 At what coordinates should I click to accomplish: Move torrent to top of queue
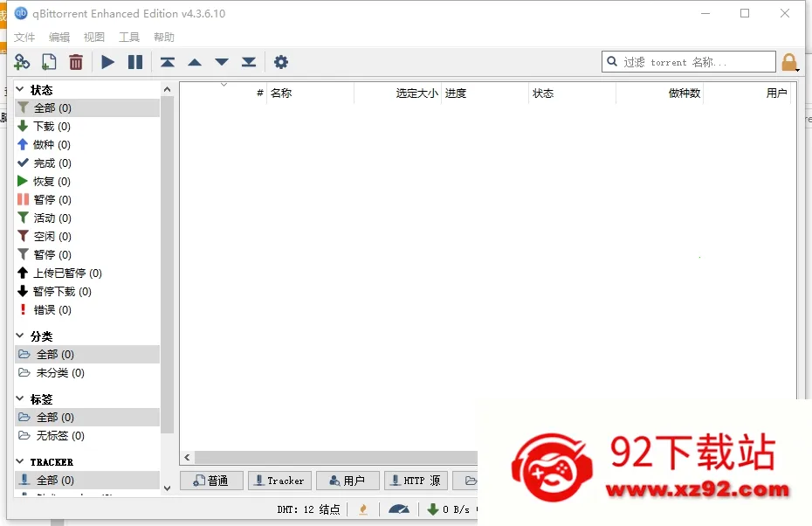coord(168,62)
